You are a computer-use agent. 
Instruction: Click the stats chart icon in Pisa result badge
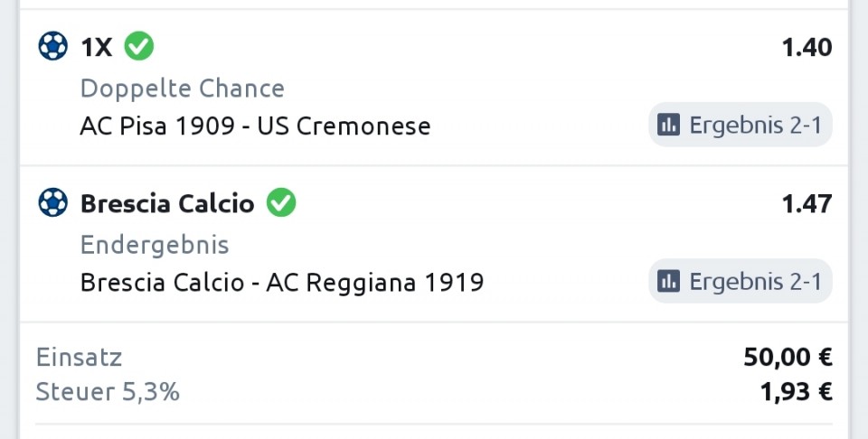[x=669, y=125]
